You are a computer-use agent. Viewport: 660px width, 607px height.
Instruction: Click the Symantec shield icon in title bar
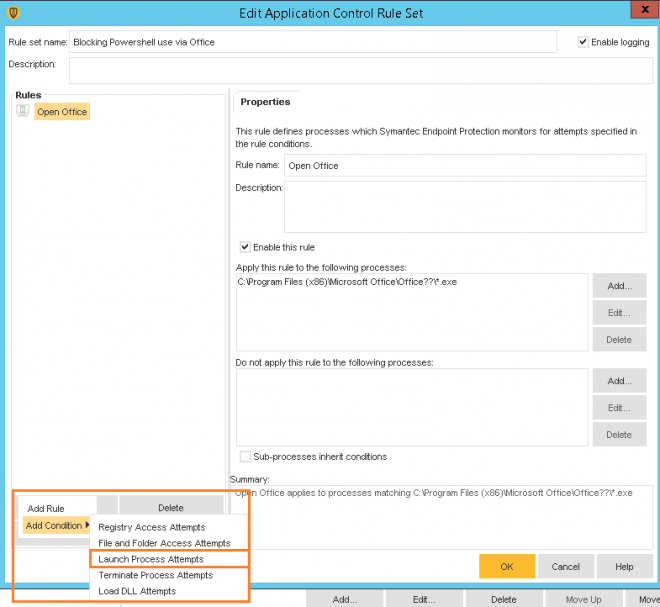tap(13, 13)
